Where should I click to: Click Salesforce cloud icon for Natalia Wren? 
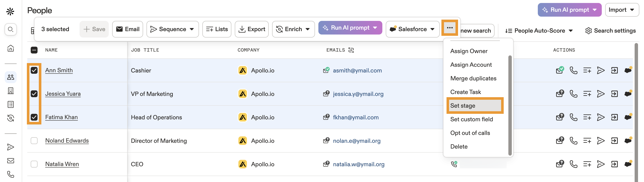(628, 164)
